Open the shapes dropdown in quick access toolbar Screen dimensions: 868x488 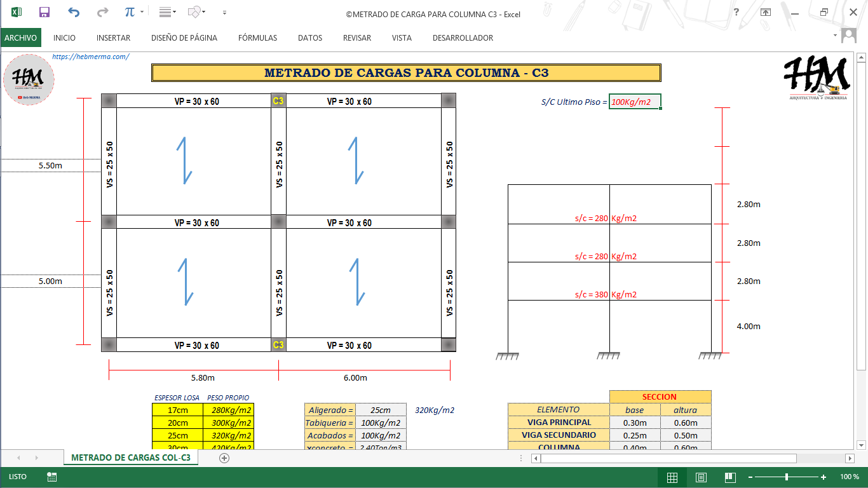pyautogui.click(x=198, y=12)
